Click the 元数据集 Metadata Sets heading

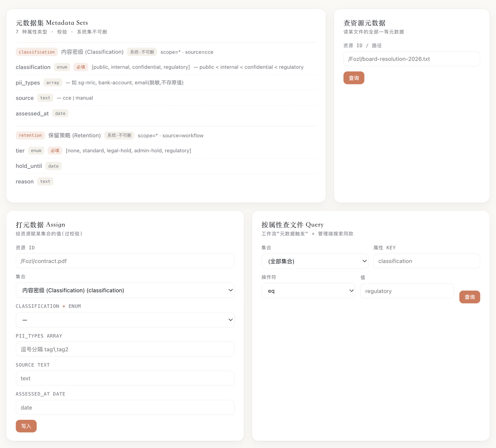[52, 23]
